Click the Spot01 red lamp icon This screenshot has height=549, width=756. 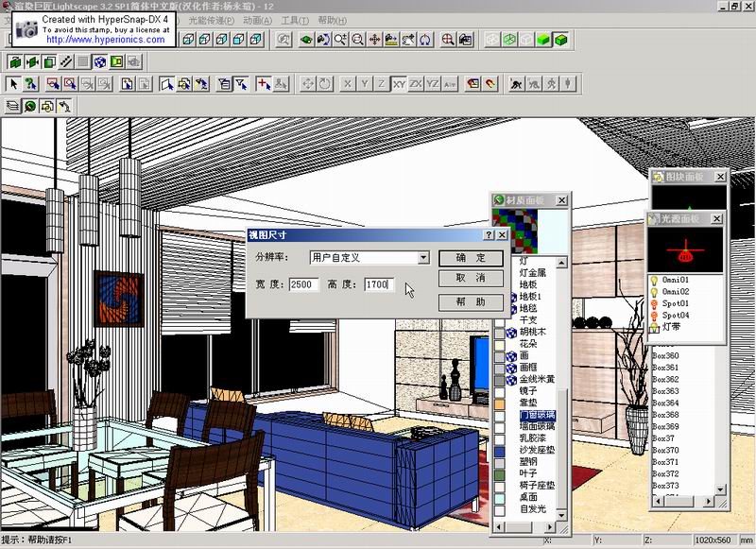654,303
